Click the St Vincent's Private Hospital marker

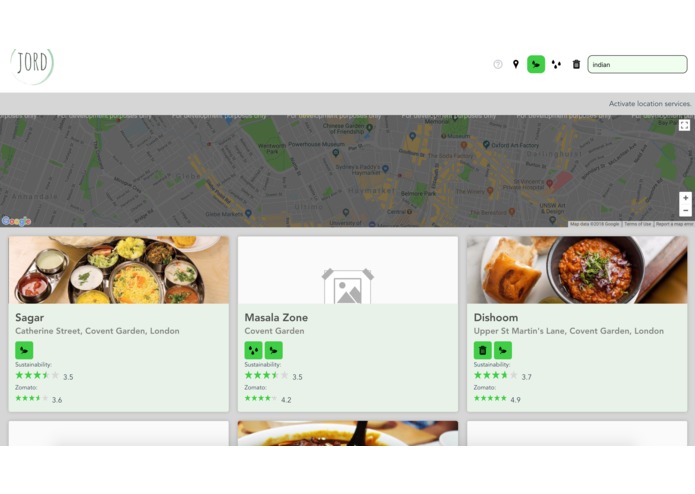pyautogui.click(x=550, y=183)
